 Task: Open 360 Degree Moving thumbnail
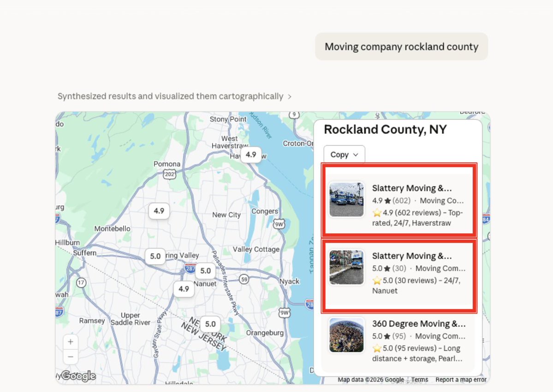coord(346,335)
